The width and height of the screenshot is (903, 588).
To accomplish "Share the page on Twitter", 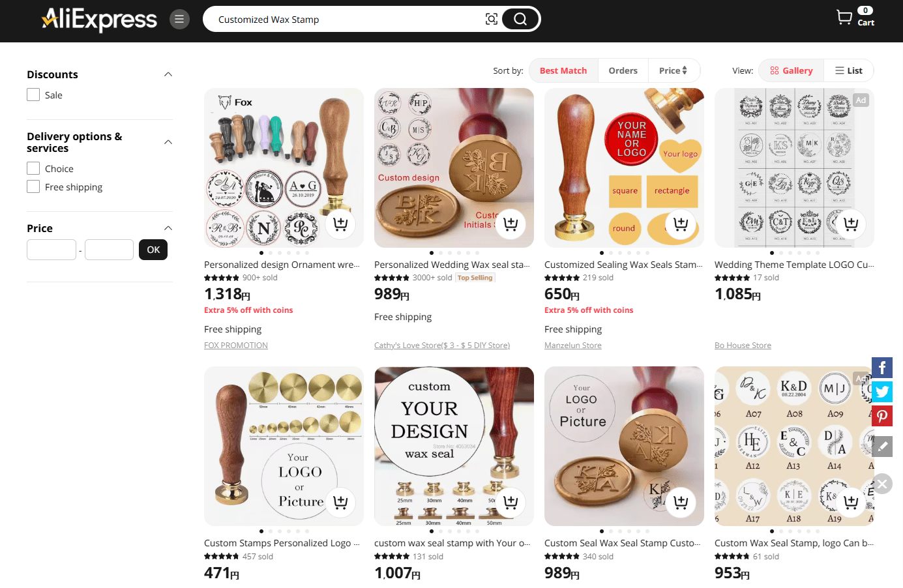I will pos(882,392).
